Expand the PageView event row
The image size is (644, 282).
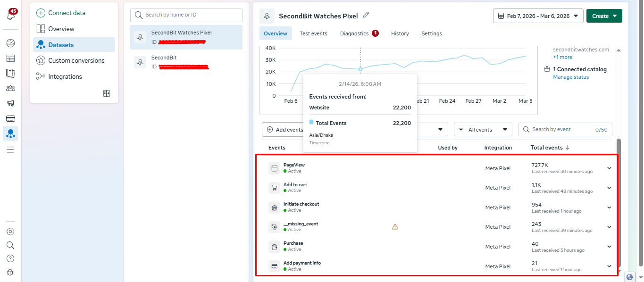(x=609, y=168)
